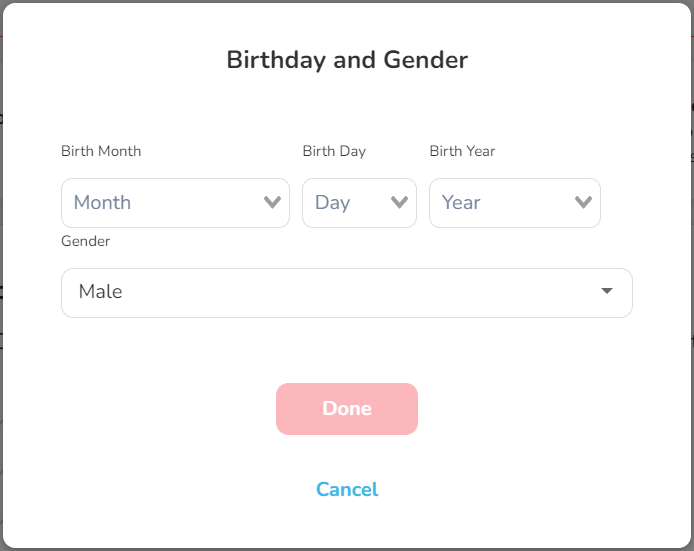Click the "Birth Year" field label
Viewport: 694px width, 551px height.
click(x=462, y=151)
